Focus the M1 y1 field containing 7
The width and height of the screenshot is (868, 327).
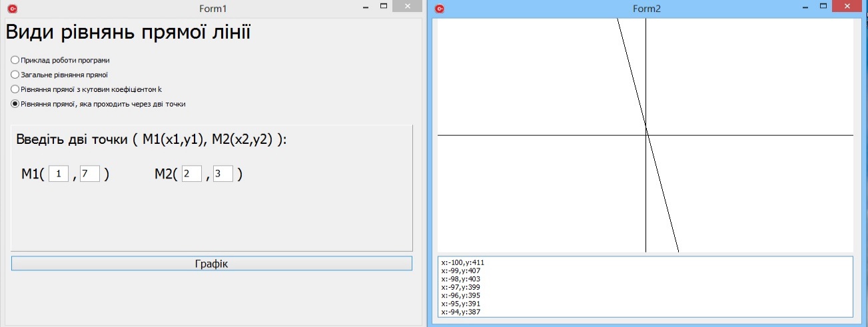coord(90,174)
